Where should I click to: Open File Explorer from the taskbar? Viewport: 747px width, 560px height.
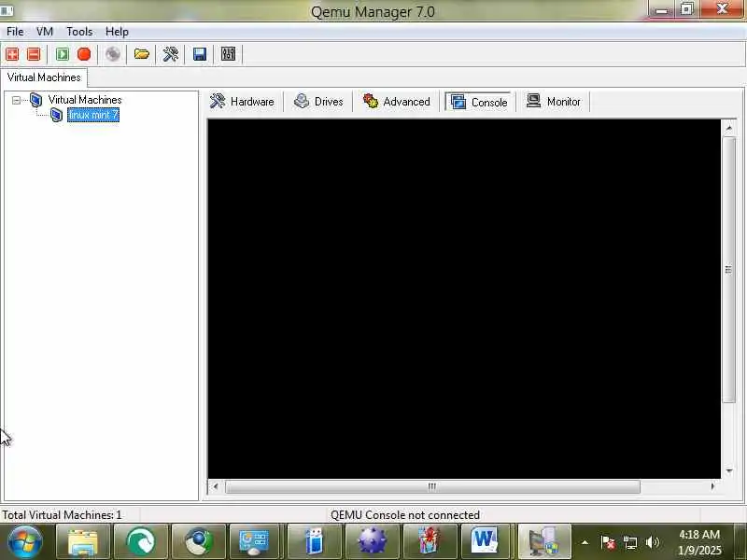83,542
